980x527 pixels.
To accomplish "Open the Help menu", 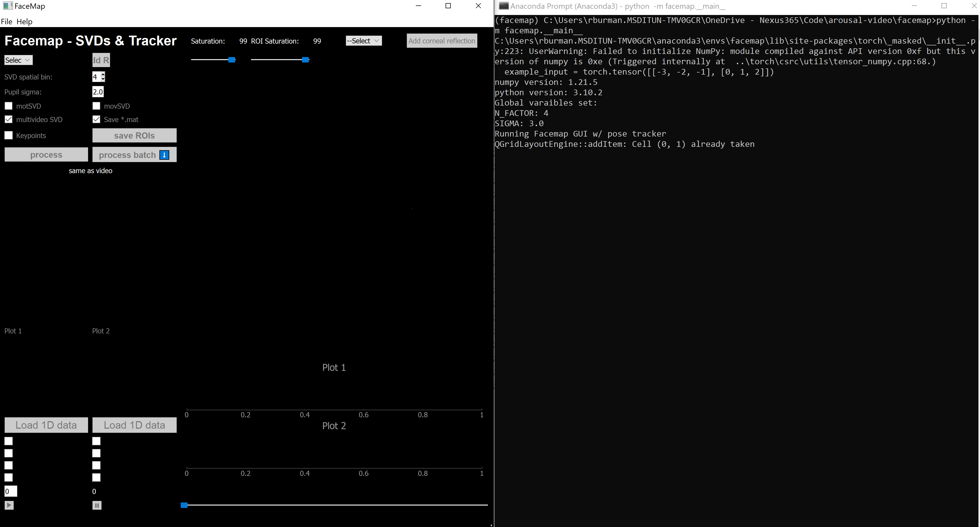I will [x=24, y=21].
